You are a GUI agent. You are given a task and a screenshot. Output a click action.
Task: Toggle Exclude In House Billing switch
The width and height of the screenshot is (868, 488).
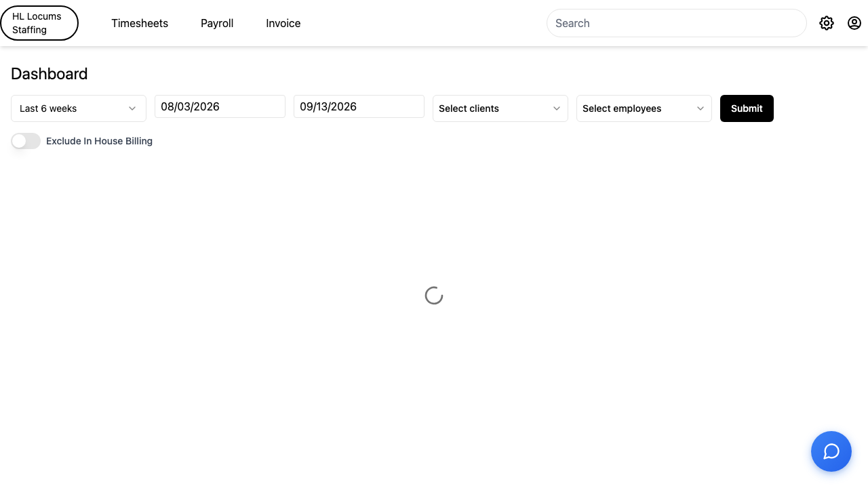coord(26,141)
